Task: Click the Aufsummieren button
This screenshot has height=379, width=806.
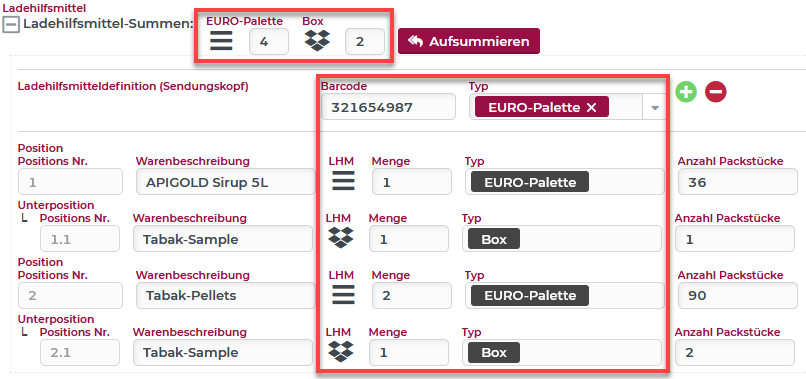Action: [x=469, y=41]
